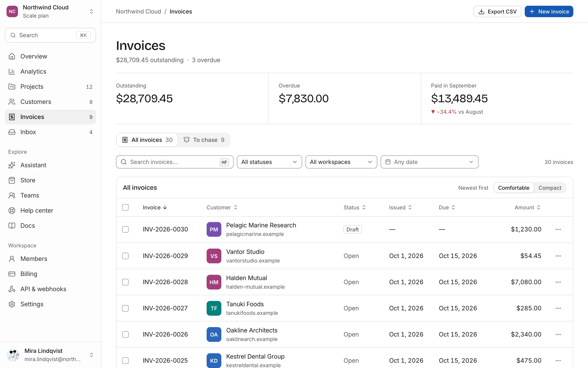Screen dimensions: 588x368
Task: Click the Docs book icon
Action: point(12,225)
